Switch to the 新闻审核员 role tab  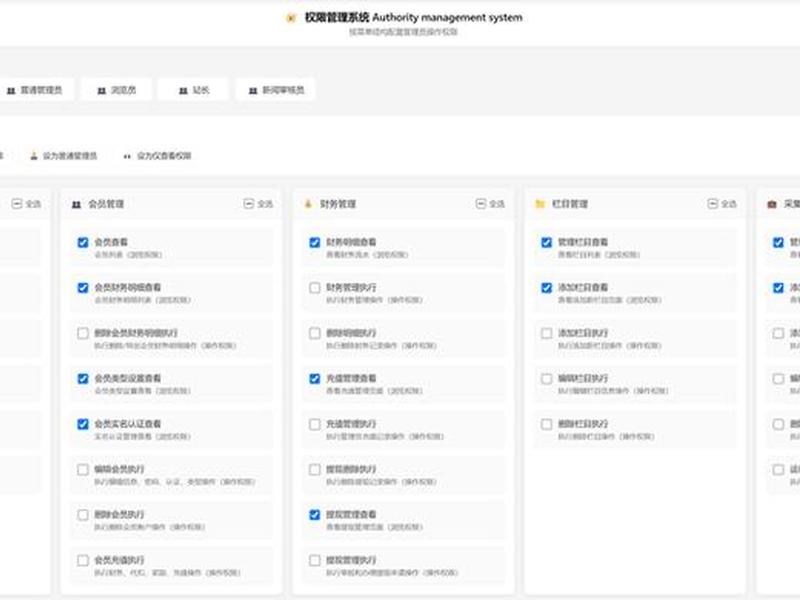(x=276, y=90)
